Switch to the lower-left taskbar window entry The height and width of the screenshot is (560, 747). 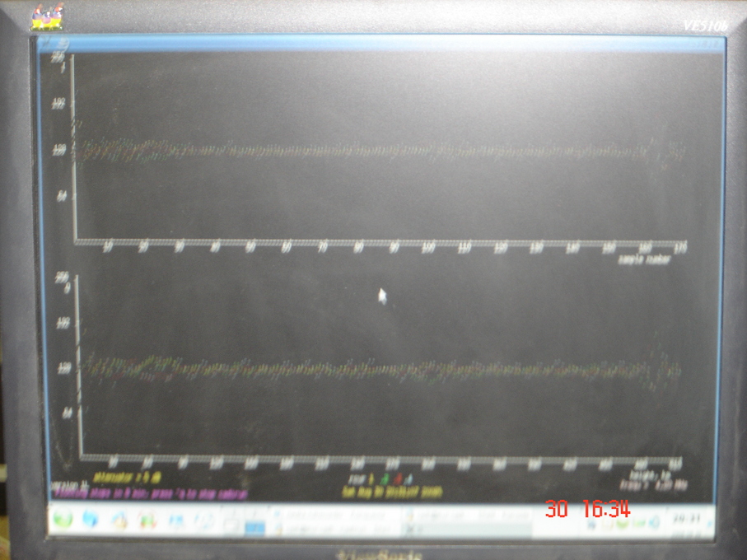pos(337,529)
